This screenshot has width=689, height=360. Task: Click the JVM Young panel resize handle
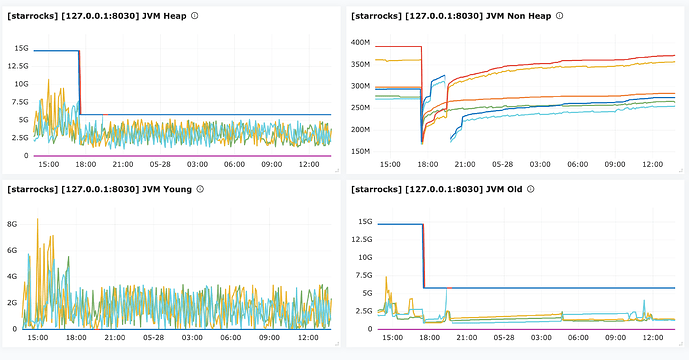337,344
